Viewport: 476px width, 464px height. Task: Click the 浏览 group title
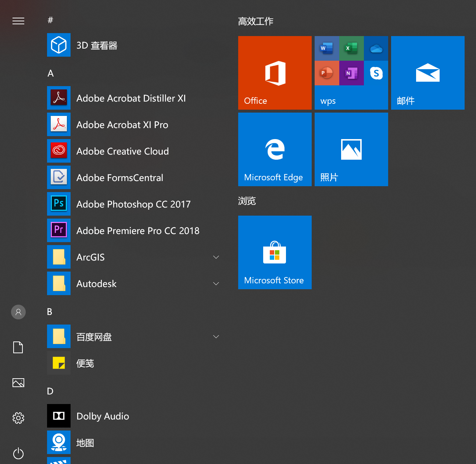coord(247,201)
